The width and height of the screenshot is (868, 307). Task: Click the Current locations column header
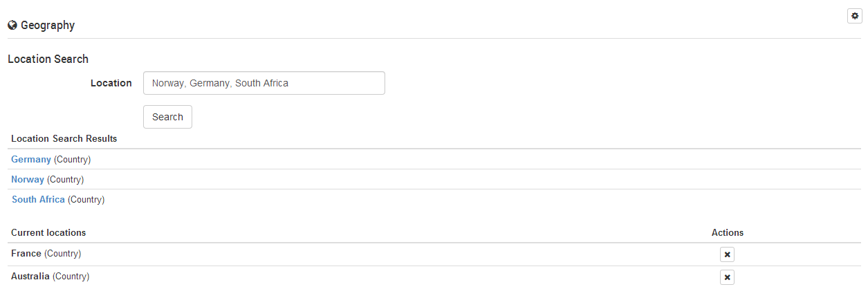[x=48, y=232]
